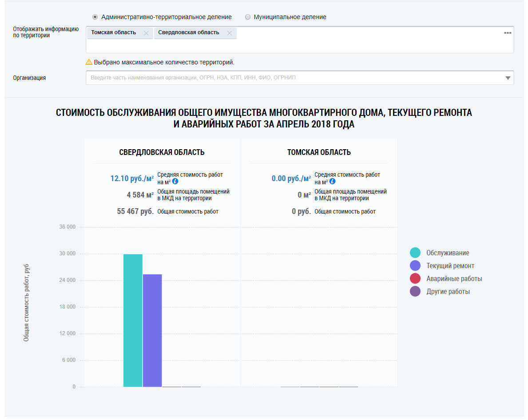
Task: Remove the Томская область territory tag
Action: tap(146, 33)
